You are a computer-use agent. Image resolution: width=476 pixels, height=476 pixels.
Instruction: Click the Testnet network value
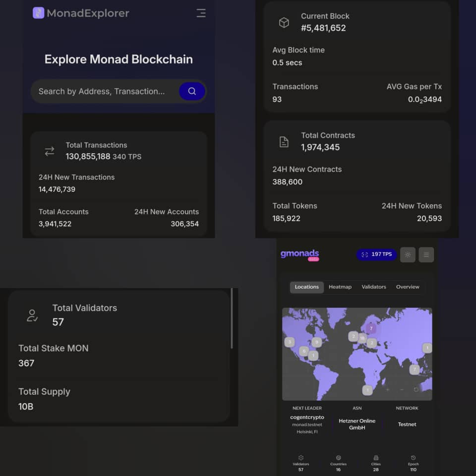tap(407, 424)
